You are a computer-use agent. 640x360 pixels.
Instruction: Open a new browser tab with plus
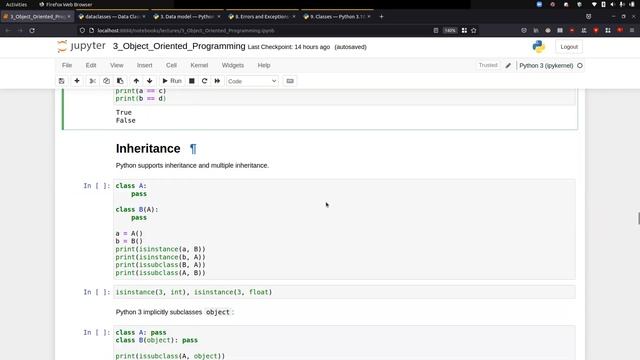tap(381, 16)
